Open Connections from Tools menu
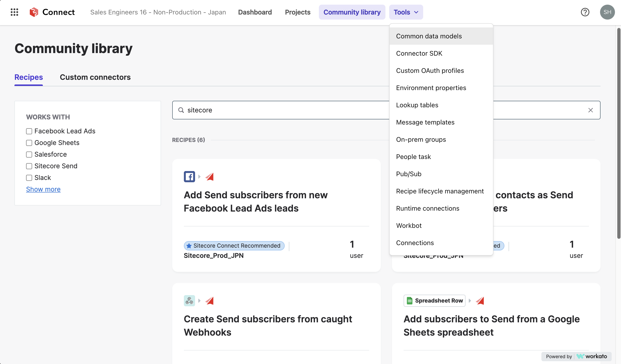 [x=441, y=243]
